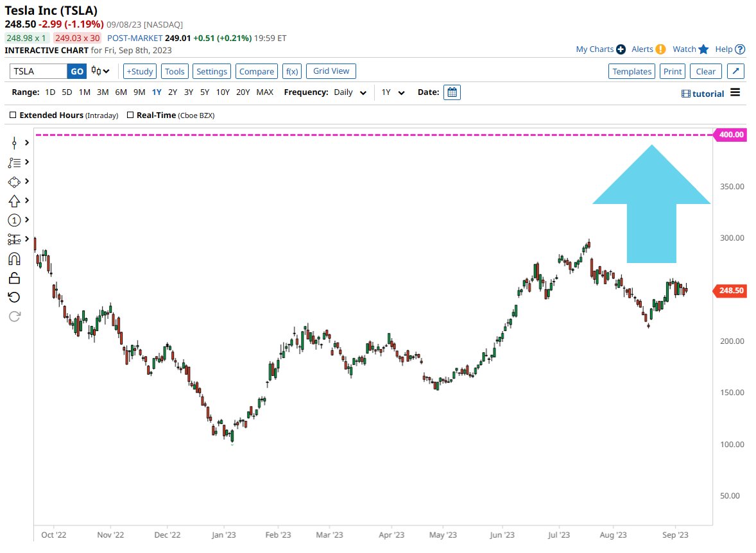This screenshot has width=756, height=553.
Task: Select the 5Y range option
Action: pyautogui.click(x=205, y=92)
